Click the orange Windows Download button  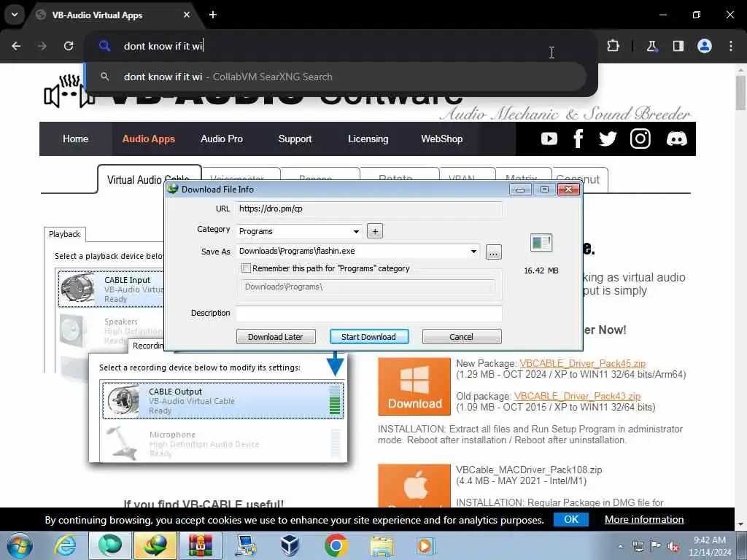click(x=414, y=386)
